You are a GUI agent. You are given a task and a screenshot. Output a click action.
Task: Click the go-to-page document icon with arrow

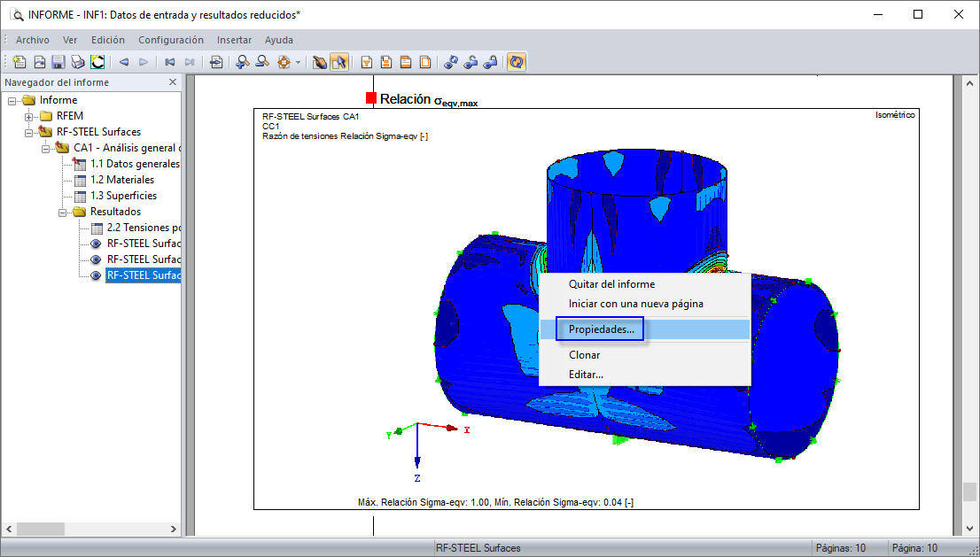216,62
